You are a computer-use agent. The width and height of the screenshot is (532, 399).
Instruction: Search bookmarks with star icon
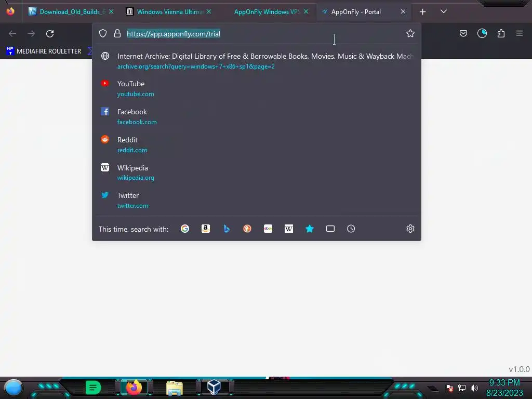(x=310, y=229)
